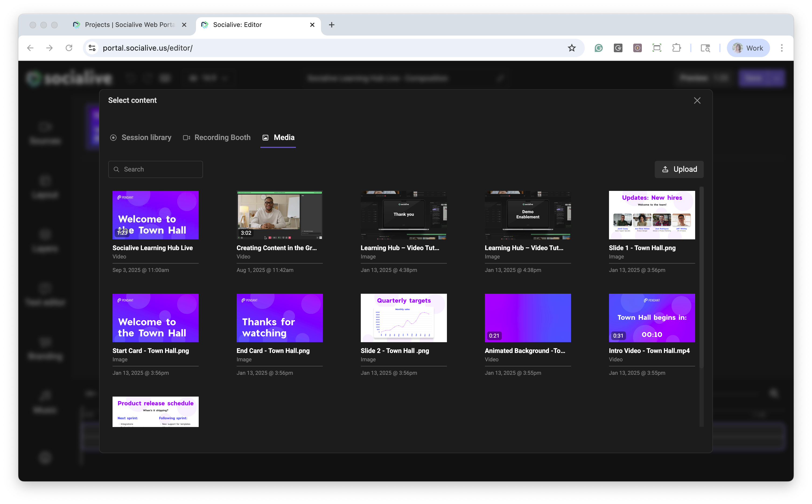Click the media Search field
812x504 pixels.
click(156, 169)
